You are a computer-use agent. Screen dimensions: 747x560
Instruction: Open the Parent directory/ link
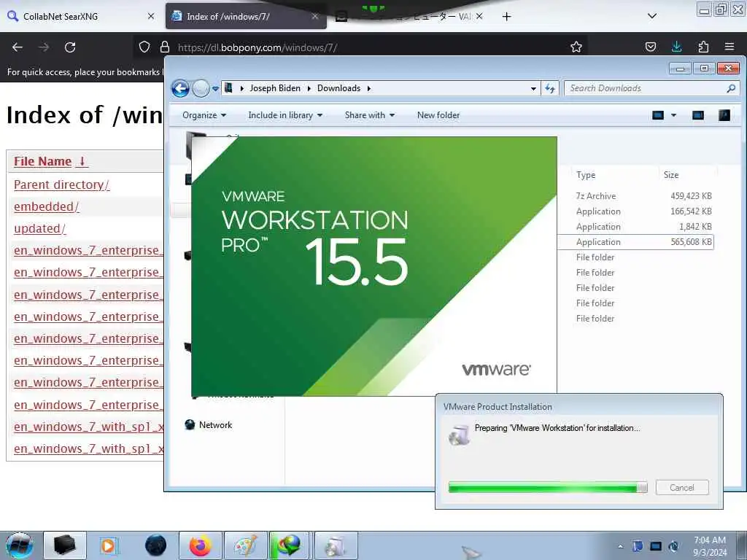[x=61, y=184]
